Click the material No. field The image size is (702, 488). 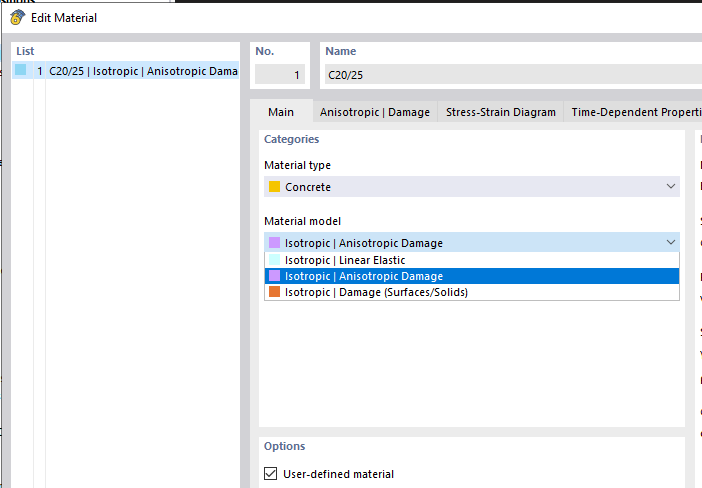tap(280, 74)
